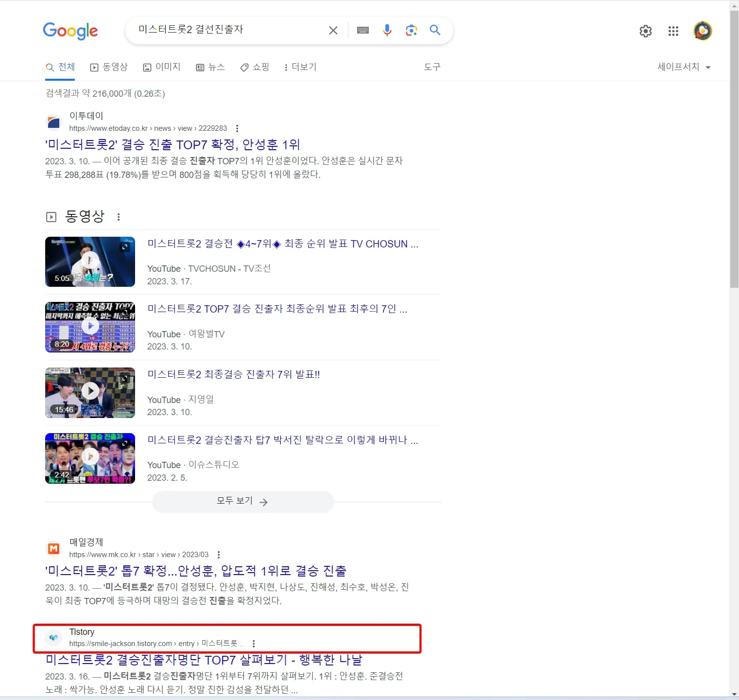
Task: Open the 세이프서치 dropdown
Action: click(684, 67)
